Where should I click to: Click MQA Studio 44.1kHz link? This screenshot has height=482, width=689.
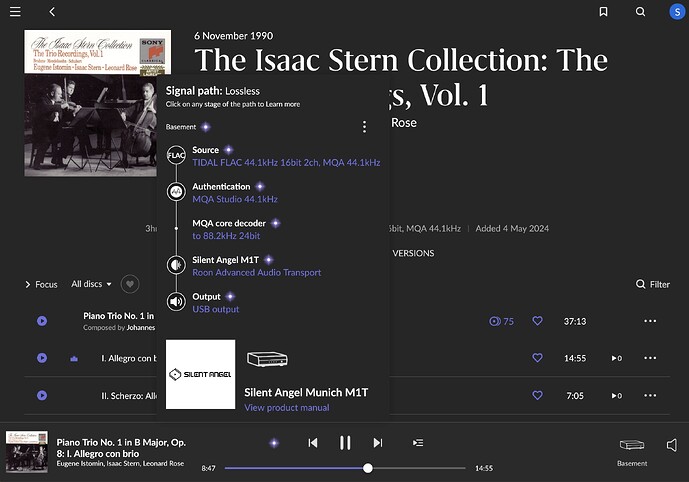pyautogui.click(x=235, y=199)
